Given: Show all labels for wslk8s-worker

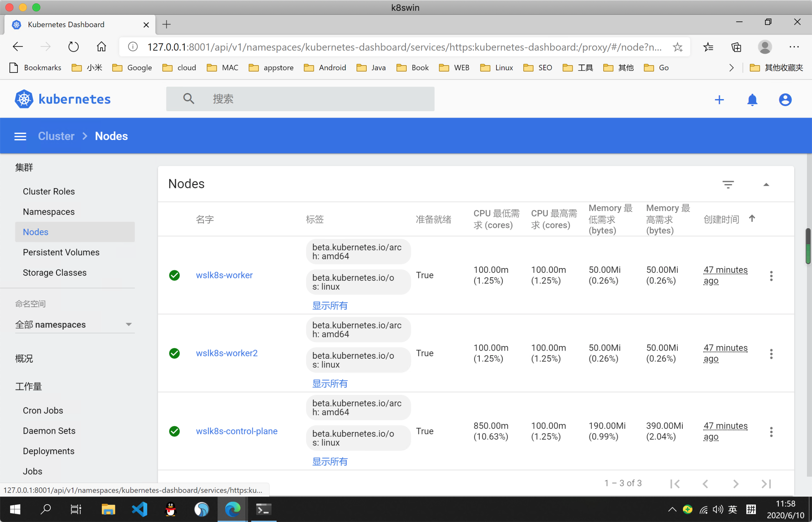Looking at the screenshot, I should 330,306.
